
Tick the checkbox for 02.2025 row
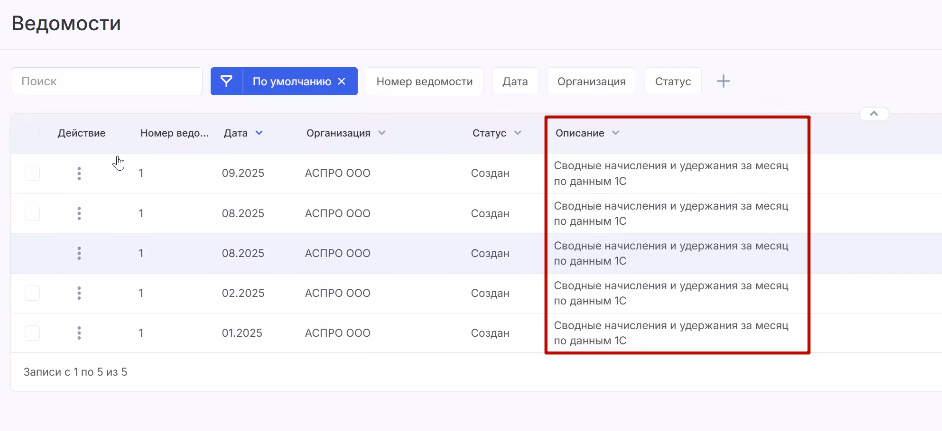pyautogui.click(x=33, y=293)
